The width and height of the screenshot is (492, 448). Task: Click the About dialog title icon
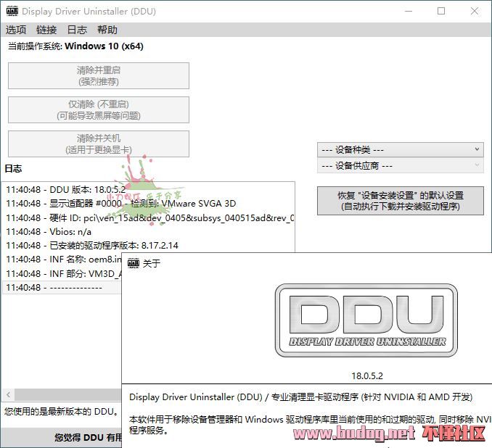[134, 263]
